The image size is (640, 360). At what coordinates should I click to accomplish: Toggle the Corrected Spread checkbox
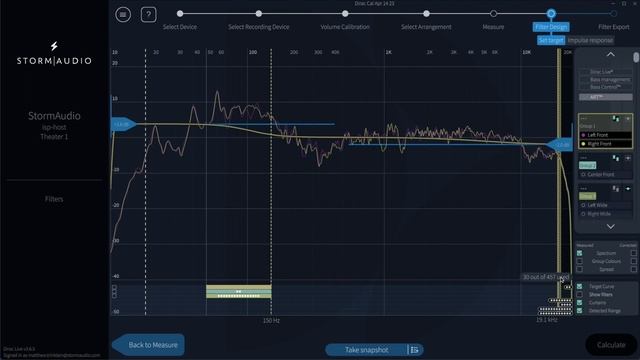point(634,269)
